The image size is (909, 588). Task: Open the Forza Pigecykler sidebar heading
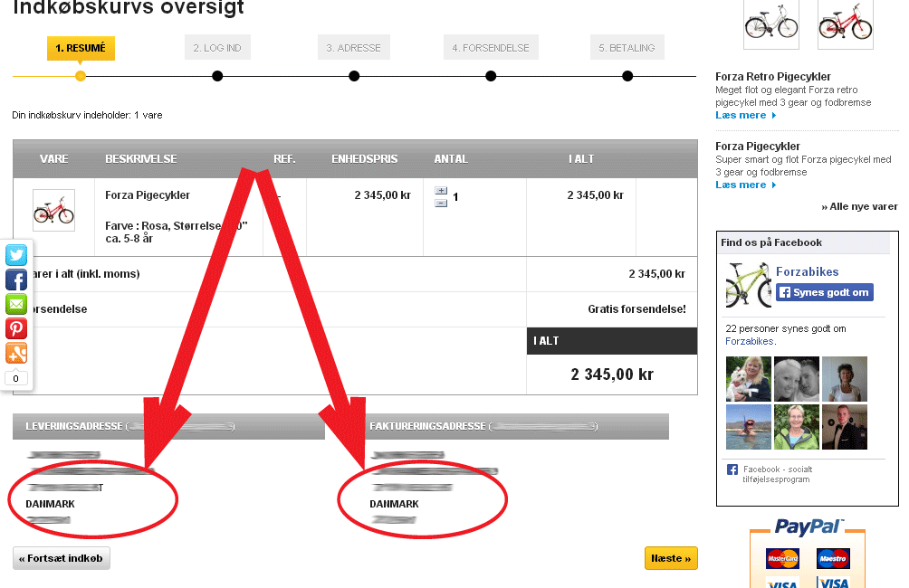click(x=758, y=146)
